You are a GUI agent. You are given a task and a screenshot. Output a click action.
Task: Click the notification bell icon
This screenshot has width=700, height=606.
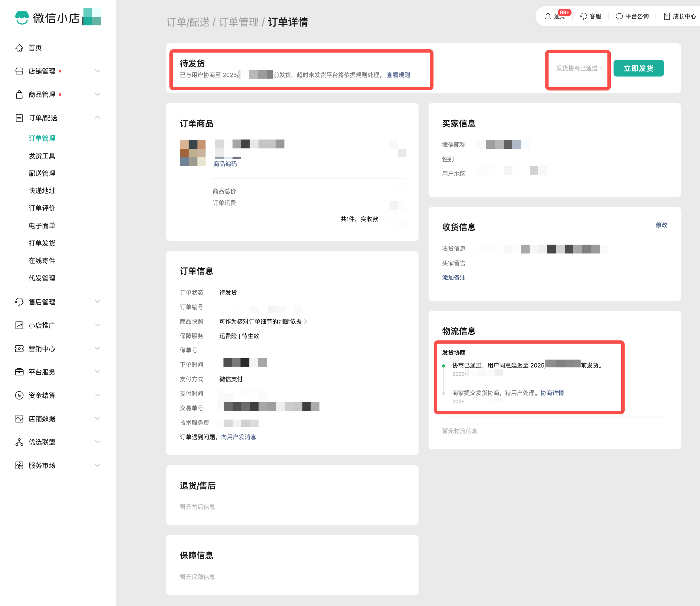(x=547, y=16)
